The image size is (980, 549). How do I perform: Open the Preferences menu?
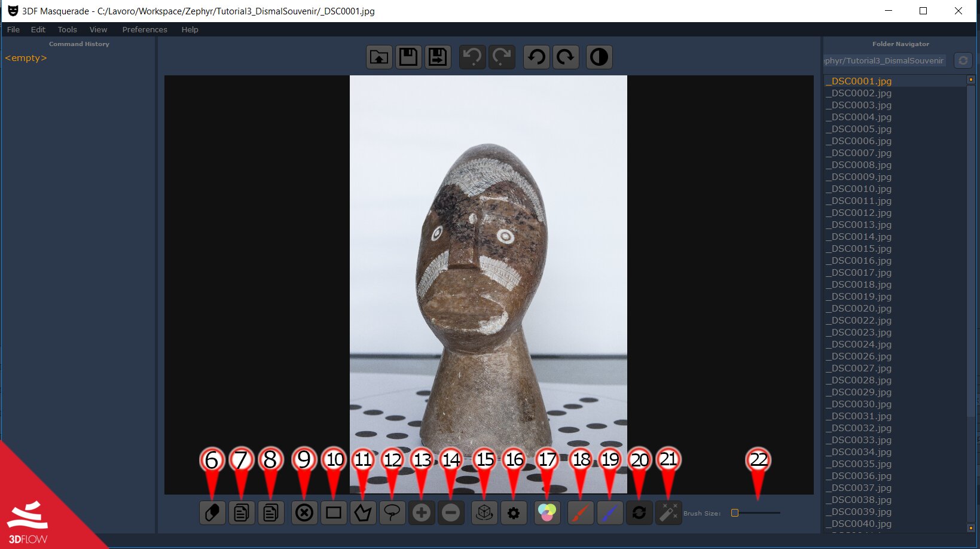(145, 29)
